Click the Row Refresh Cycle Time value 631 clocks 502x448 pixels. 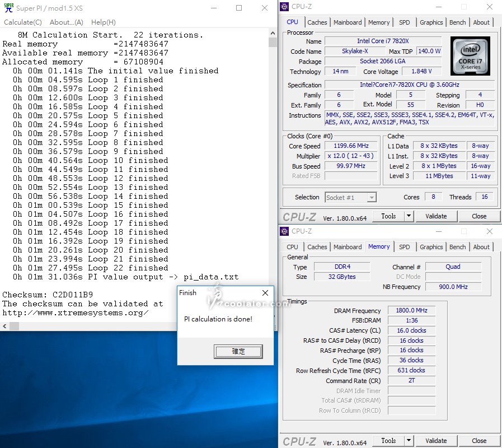[x=411, y=371]
